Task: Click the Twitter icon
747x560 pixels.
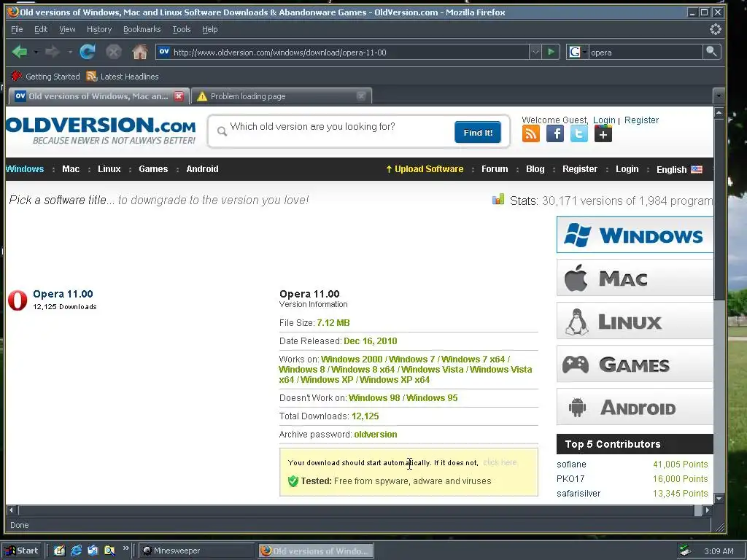Action: tap(578, 134)
